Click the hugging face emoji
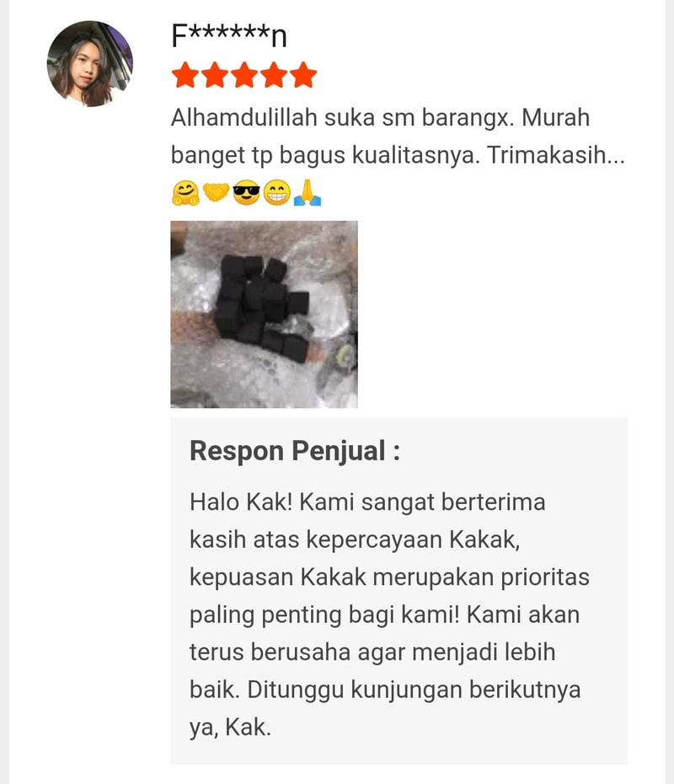The height and width of the screenshot is (784, 674). pyautogui.click(x=185, y=193)
